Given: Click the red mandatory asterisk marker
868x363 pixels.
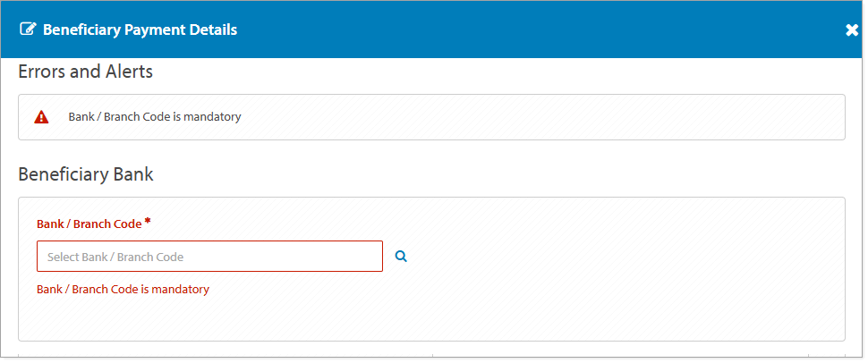Looking at the screenshot, I should tap(148, 221).
